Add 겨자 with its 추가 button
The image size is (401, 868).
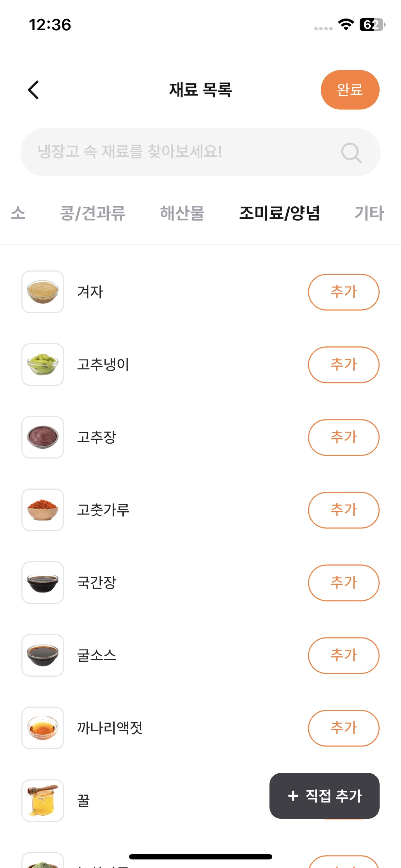pyautogui.click(x=344, y=292)
